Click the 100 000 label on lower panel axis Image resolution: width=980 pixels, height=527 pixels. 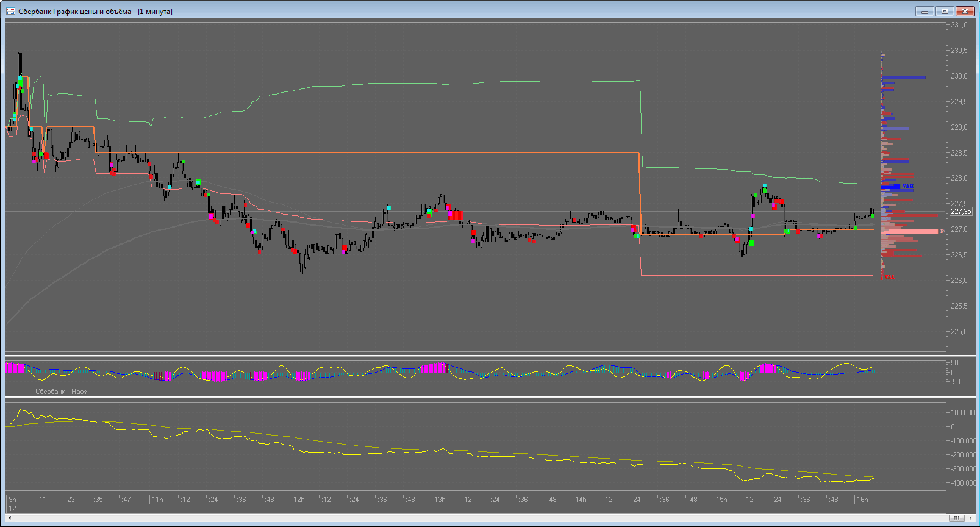click(963, 413)
